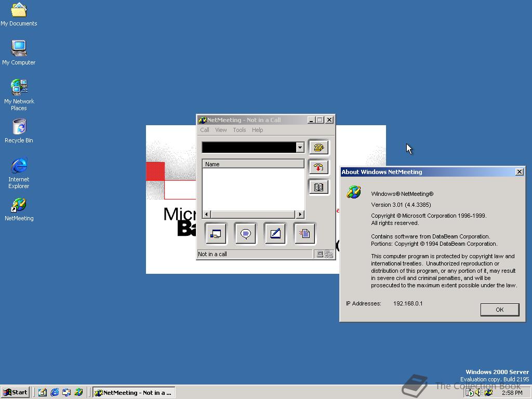The image size is (532, 399).
Task: Click the IP address 192.168.0.1 text
Action: click(408, 303)
